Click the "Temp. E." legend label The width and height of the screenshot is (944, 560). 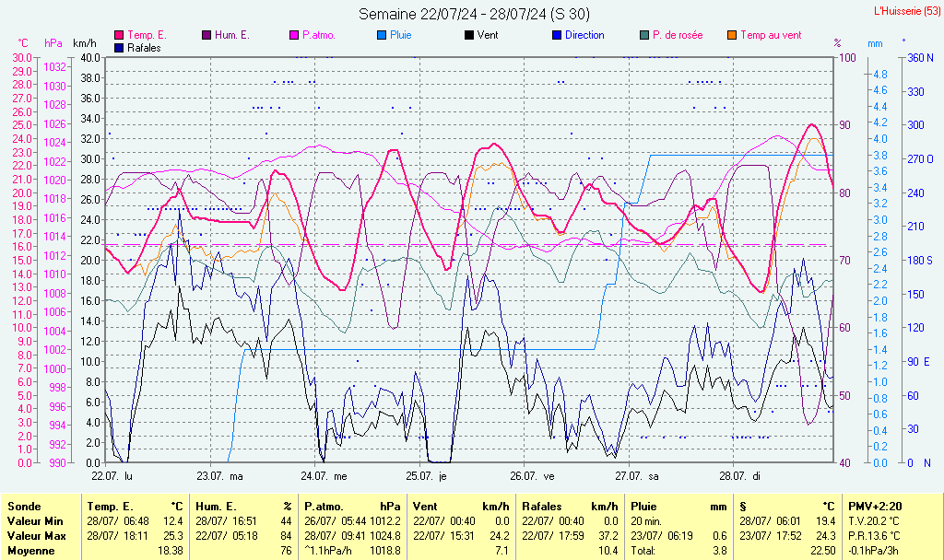point(147,36)
